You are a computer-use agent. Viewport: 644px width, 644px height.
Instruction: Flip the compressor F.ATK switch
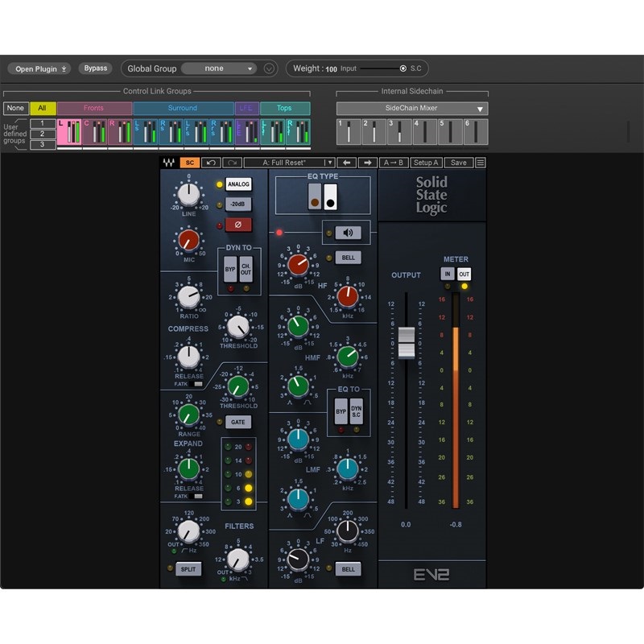click(x=196, y=384)
